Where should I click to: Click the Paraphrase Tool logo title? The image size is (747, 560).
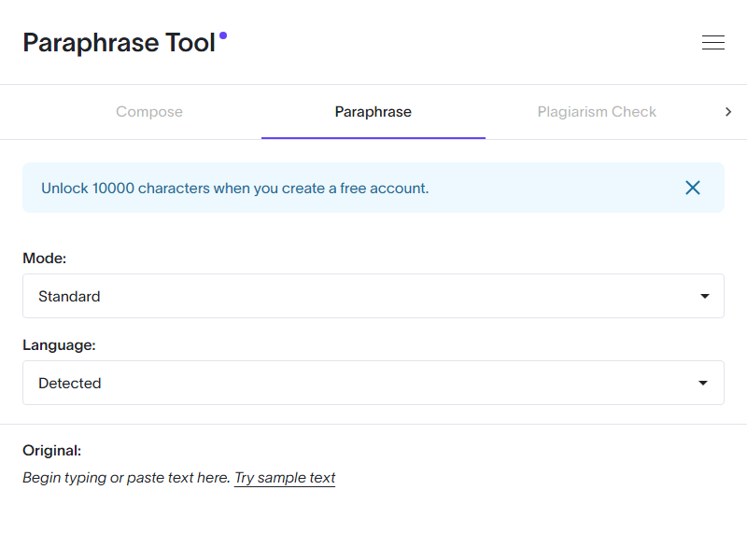click(x=120, y=43)
